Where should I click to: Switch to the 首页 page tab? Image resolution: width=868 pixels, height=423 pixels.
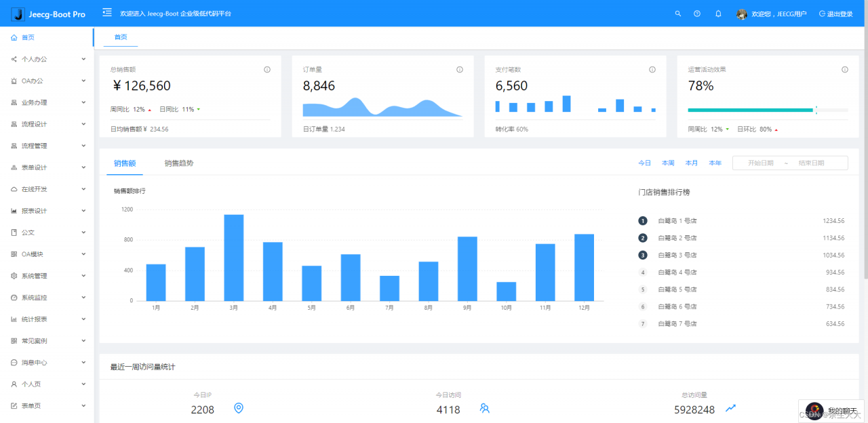[x=121, y=37]
